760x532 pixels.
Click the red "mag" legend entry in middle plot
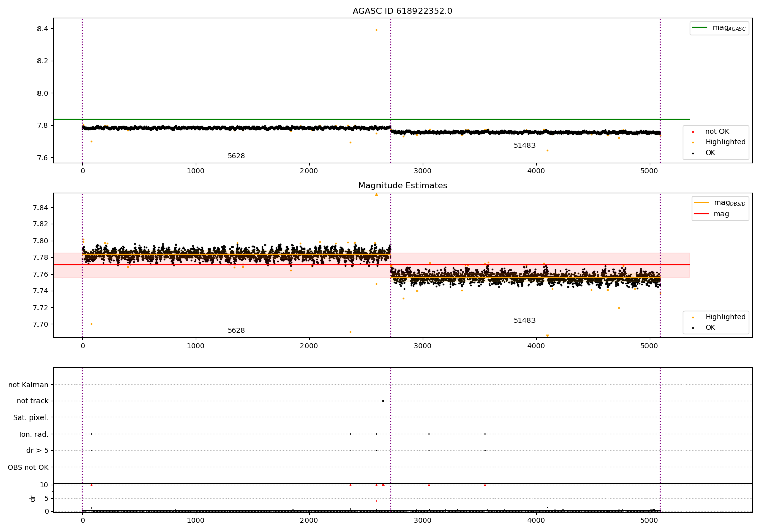point(711,214)
